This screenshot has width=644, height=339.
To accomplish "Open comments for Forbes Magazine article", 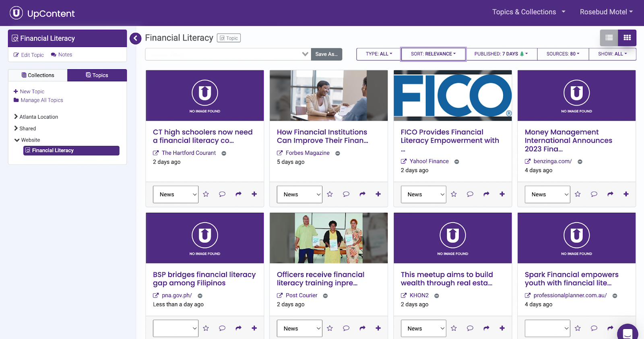I will tap(346, 194).
